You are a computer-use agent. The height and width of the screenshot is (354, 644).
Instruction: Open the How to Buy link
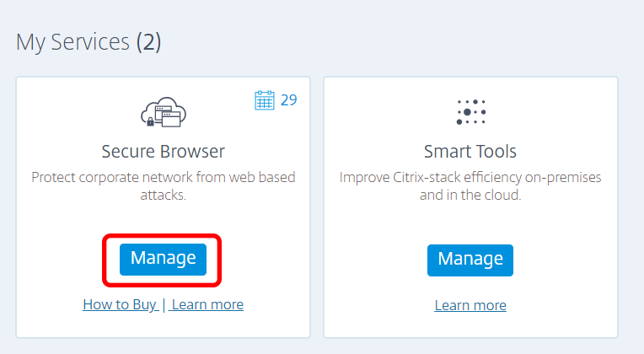point(121,305)
